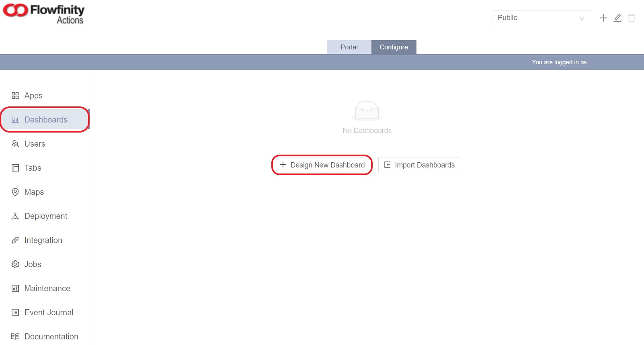Image resolution: width=644 pixels, height=345 pixels.
Task: Click the Apps grid icon in sidebar
Action: [x=15, y=96]
